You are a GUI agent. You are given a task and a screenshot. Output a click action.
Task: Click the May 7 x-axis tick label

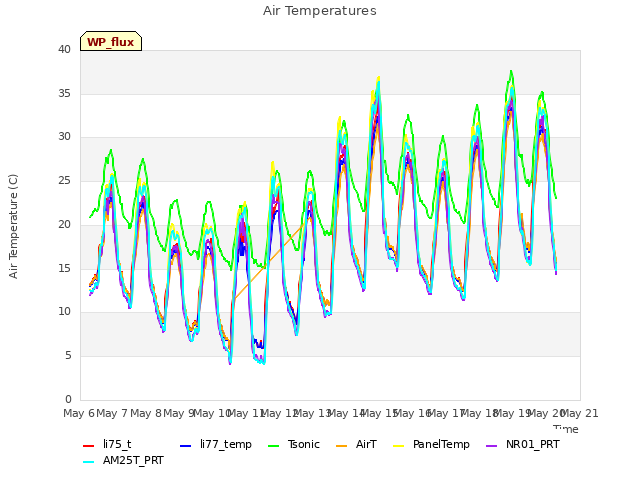tap(112, 413)
